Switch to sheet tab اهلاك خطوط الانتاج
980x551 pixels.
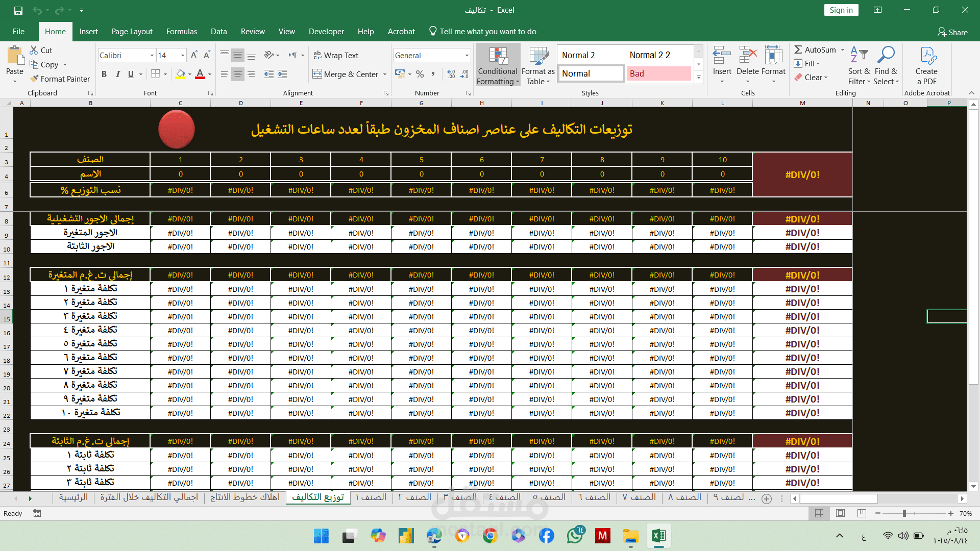pyautogui.click(x=245, y=497)
